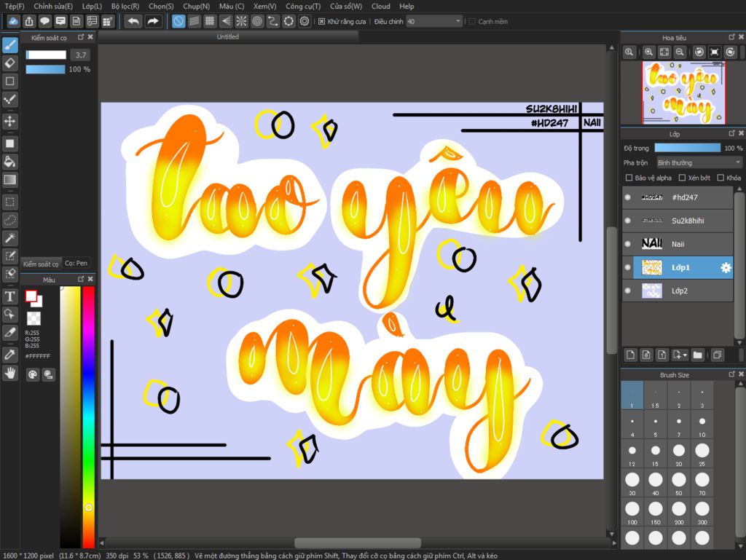Undock the Lớp layer panel

[x=731, y=133]
